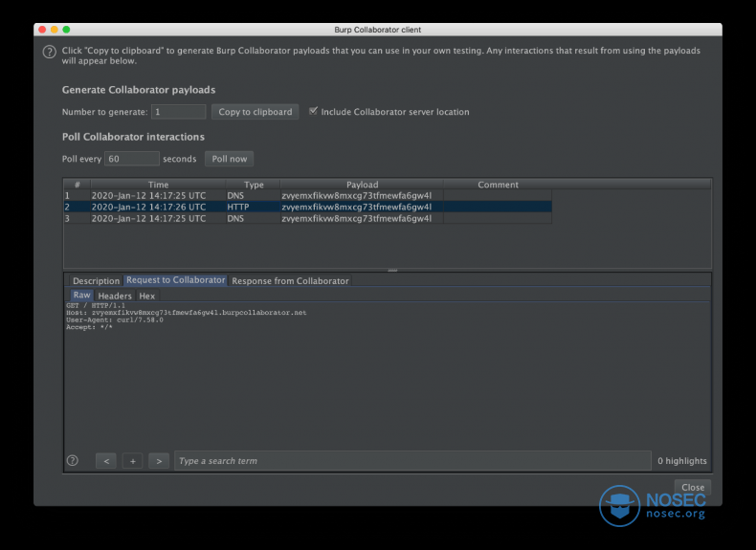Screen dimensions: 756x550
Task: Open the Response from Collaborator tab
Action: point(290,280)
